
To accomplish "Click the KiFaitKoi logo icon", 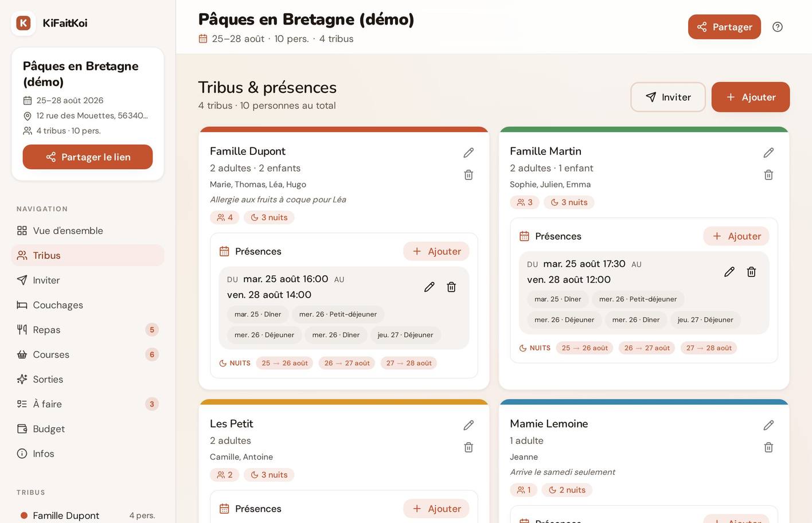I will click(24, 23).
